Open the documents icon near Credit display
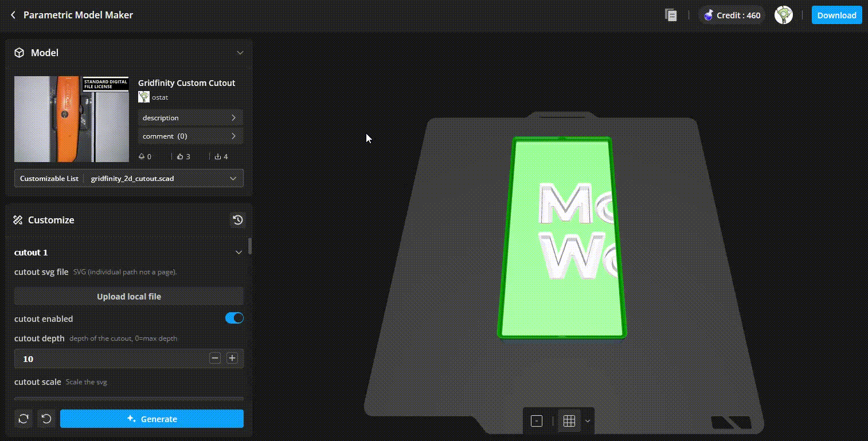The image size is (868, 441). point(671,15)
